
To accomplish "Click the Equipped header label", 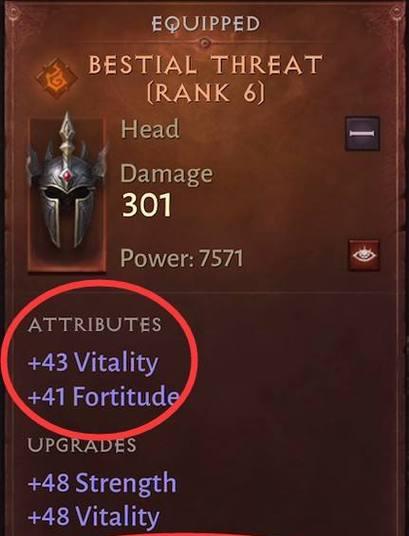I will 206,25.
